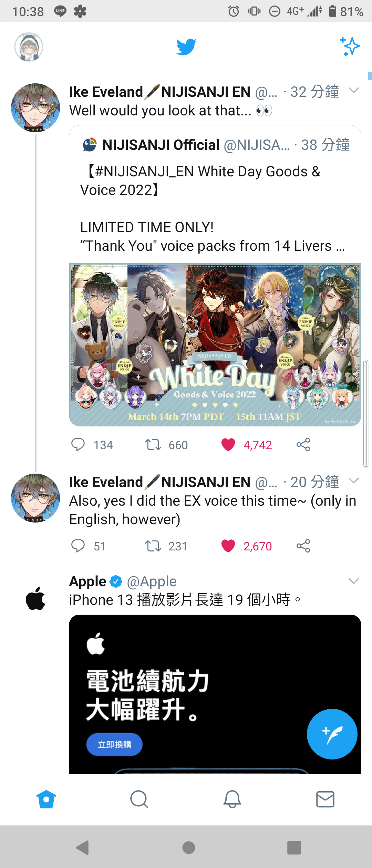The image size is (372, 868).
Task: Open the White Day Goods banner image
Action: (x=215, y=345)
